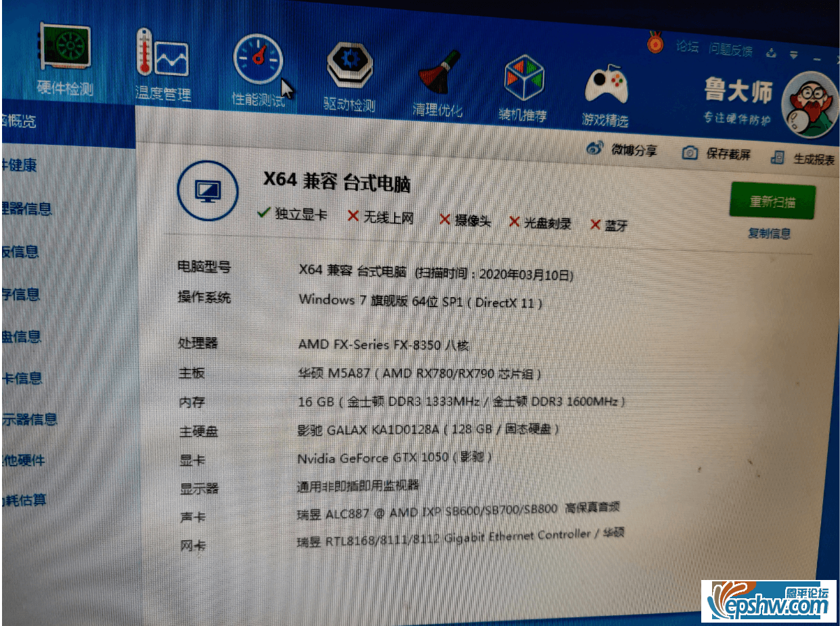Open the 论坛 forum link
This screenshot has height=626, width=840.
(687, 47)
